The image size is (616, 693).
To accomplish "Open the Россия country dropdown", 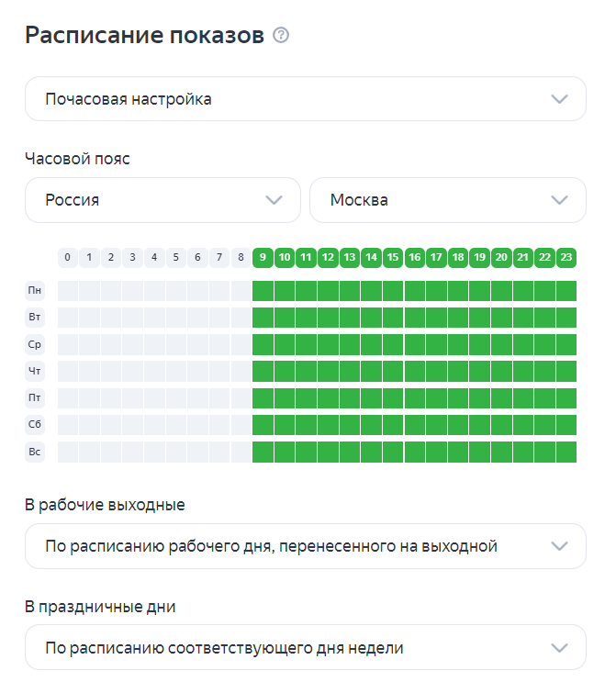I will click(162, 200).
